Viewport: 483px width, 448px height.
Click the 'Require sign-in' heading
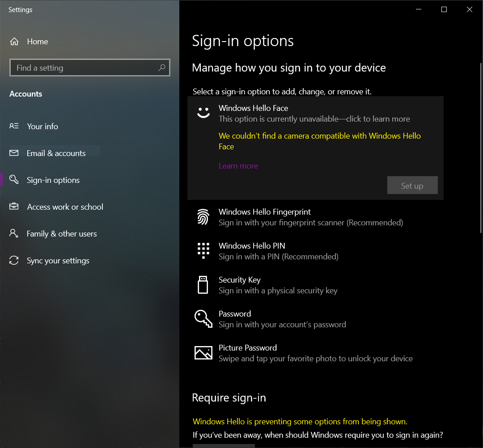tap(229, 397)
